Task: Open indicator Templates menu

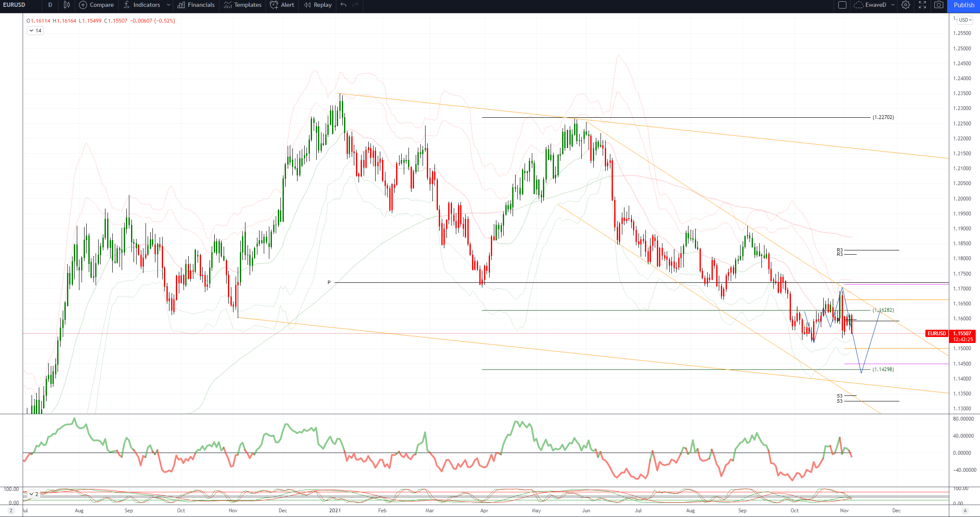Action: [x=243, y=5]
